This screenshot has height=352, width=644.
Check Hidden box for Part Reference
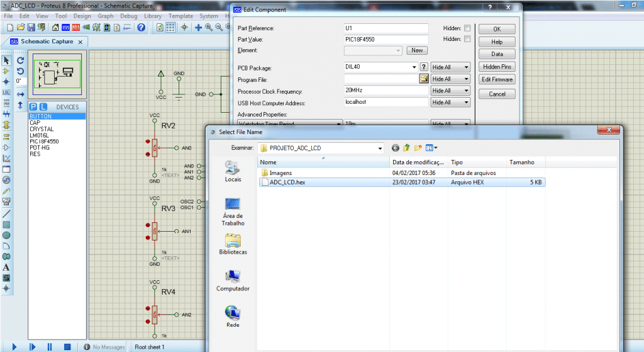pos(467,28)
